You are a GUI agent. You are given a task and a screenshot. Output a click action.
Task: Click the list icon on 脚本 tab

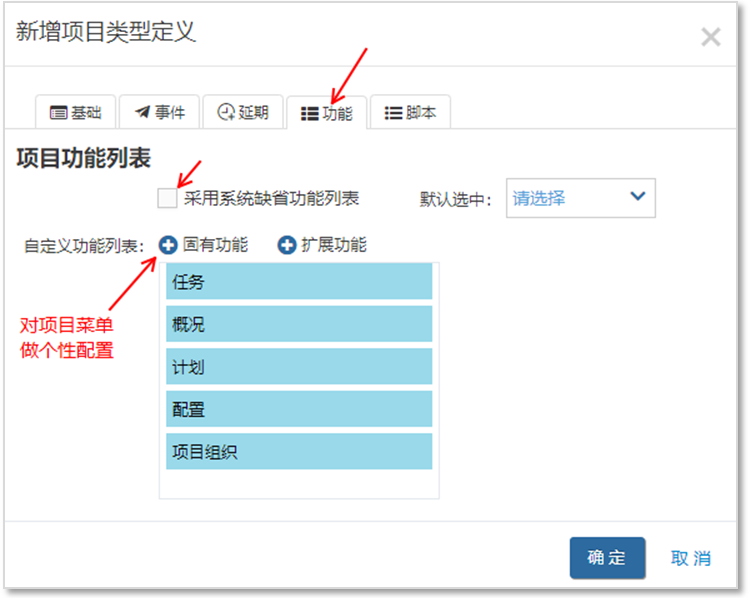pyautogui.click(x=393, y=113)
